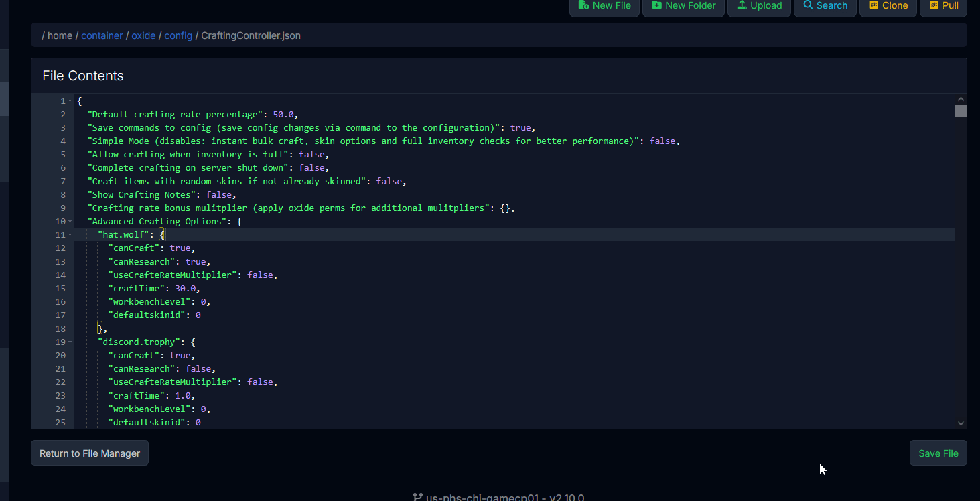This screenshot has height=501, width=980.
Task: Click the Search magnifier icon
Action: point(808,5)
